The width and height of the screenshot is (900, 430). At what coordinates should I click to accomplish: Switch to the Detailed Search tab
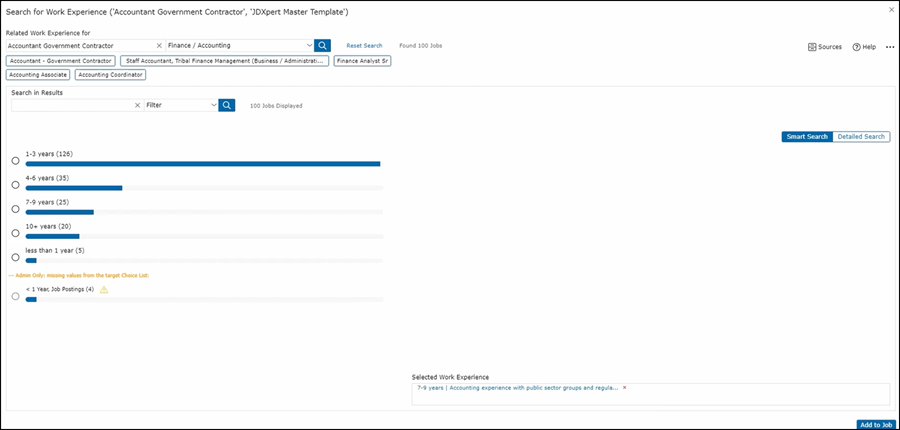coord(860,136)
